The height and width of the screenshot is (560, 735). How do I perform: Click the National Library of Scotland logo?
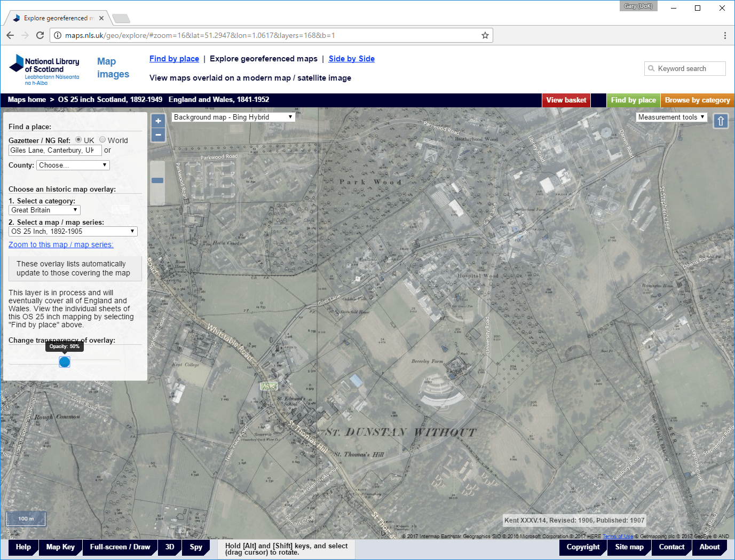(44, 70)
